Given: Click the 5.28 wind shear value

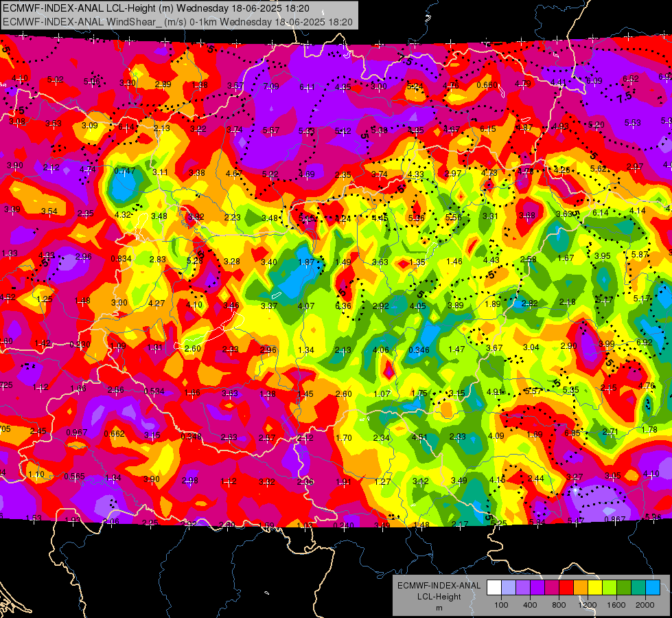Looking at the screenshot, I should (194, 260).
